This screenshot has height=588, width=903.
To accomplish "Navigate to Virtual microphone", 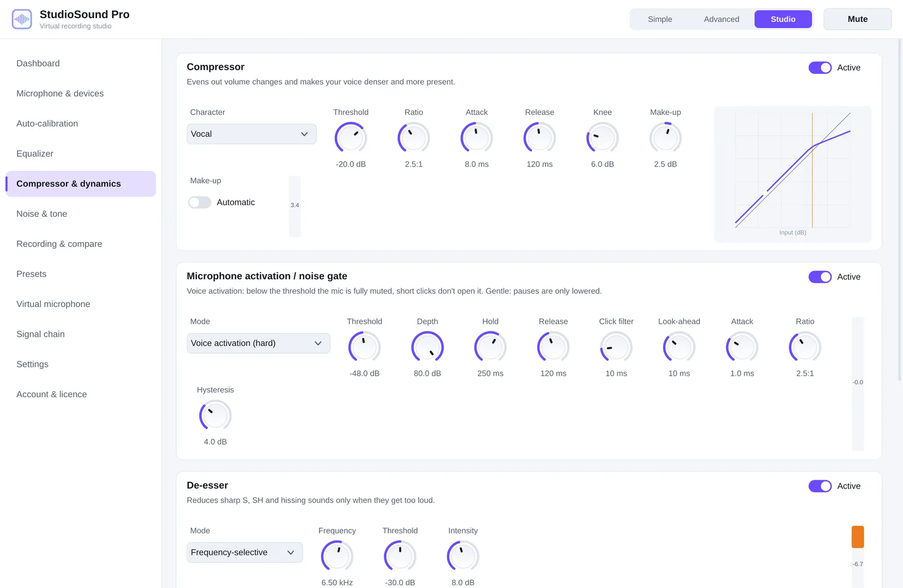I will pos(81,304).
